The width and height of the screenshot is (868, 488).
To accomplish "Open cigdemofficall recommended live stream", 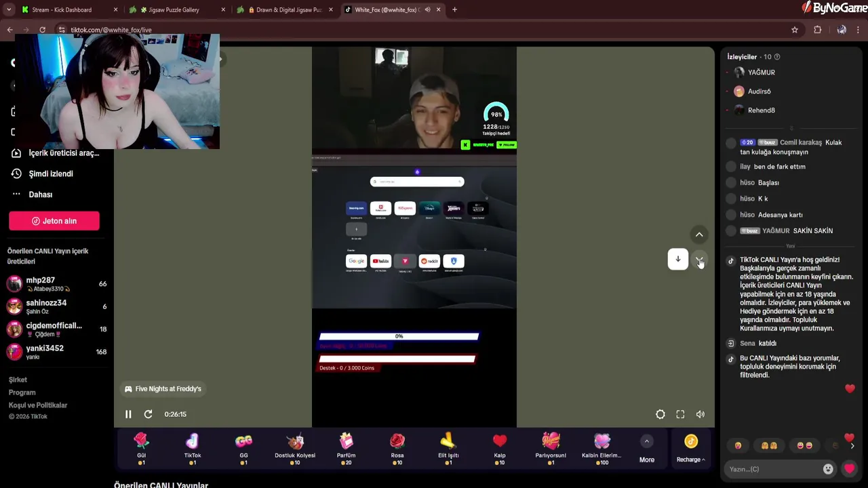I will (x=57, y=329).
